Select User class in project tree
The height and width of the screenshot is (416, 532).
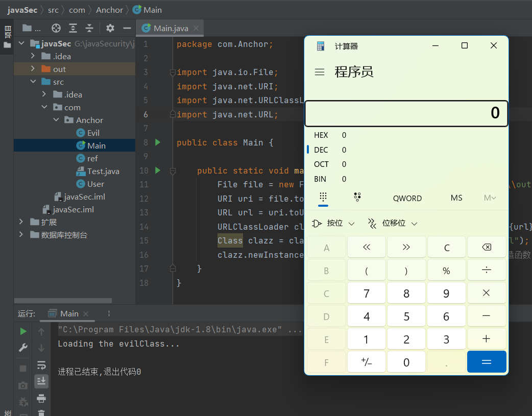[90, 184]
